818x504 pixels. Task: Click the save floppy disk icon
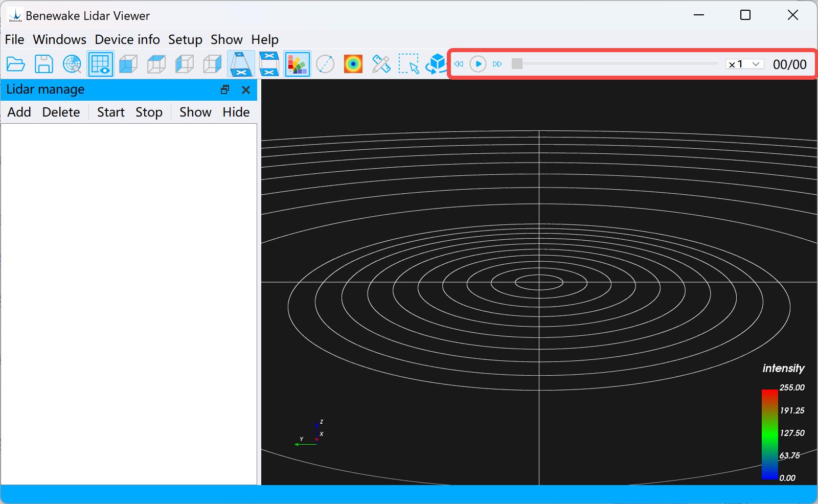(44, 64)
